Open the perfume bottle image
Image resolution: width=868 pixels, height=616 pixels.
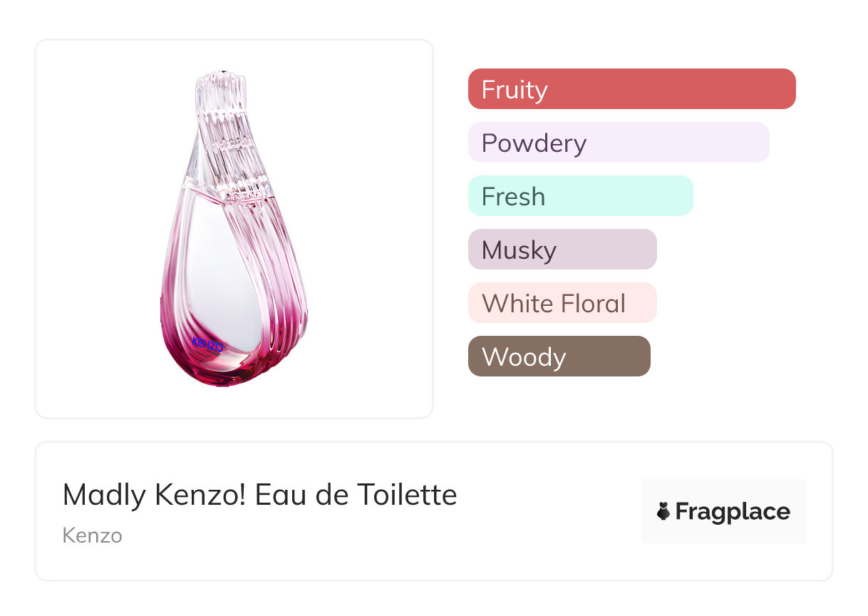click(234, 228)
